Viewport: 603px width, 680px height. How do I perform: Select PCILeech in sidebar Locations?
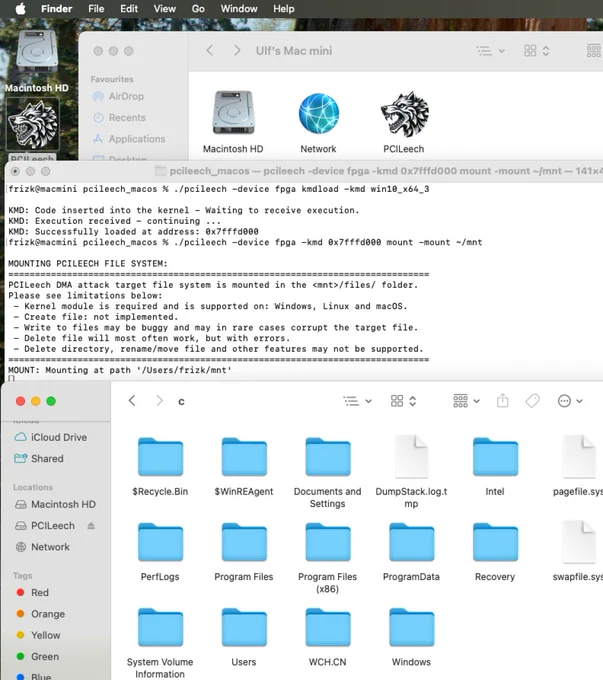click(45, 526)
